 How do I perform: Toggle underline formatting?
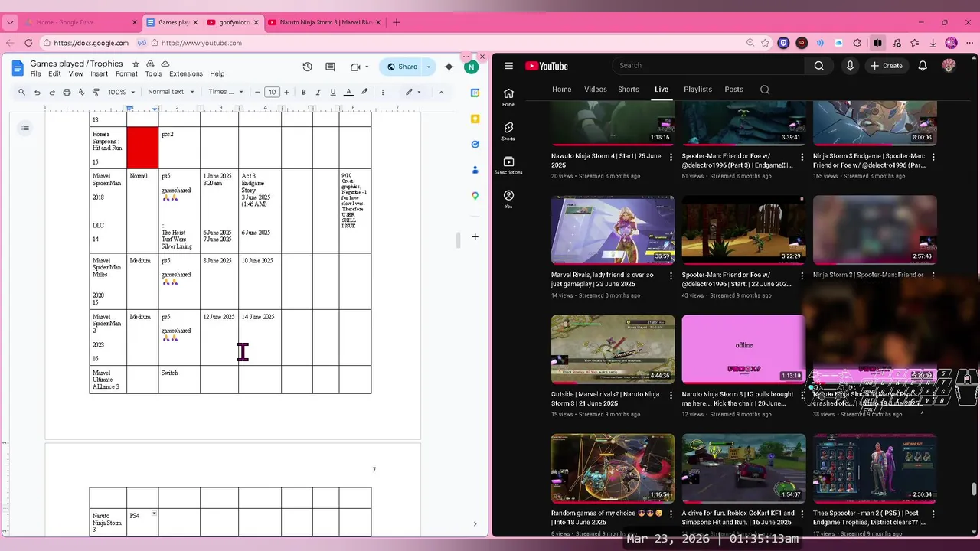332,92
